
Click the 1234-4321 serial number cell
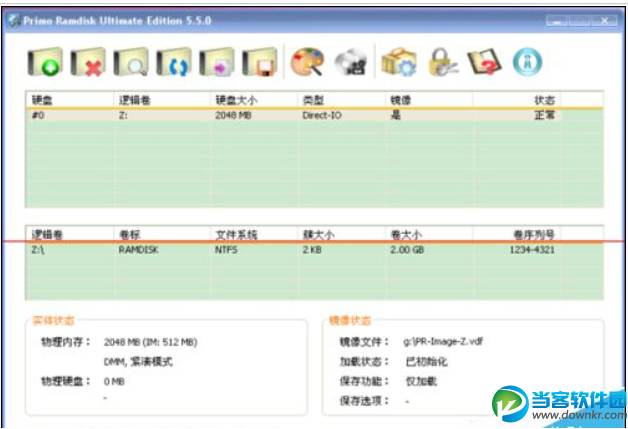point(532,250)
